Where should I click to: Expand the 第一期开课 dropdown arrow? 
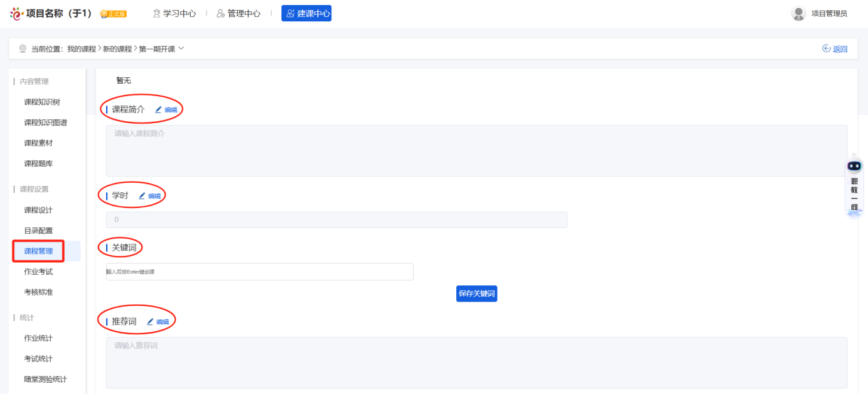pyautogui.click(x=181, y=48)
